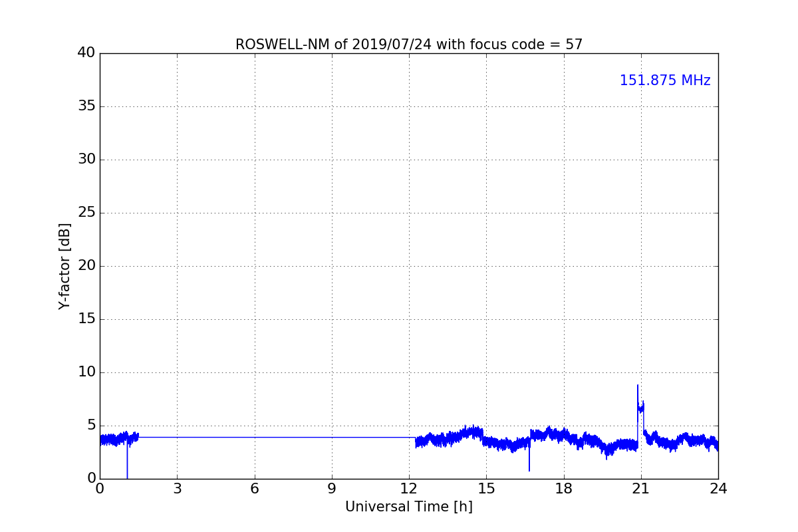
Task: Click the y-axis tick label '15'
Action: tap(86, 319)
